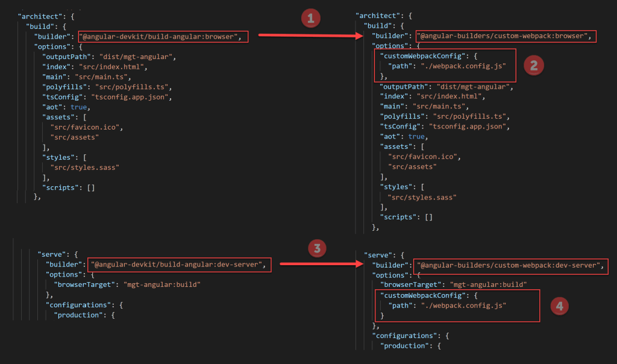This screenshot has width=617, height=364.
Task: Click the red circle badge numbered 4
Action: 560,306
